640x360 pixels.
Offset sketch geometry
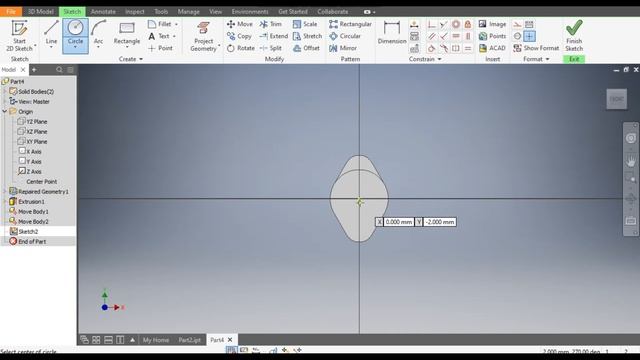coord(306,48)
